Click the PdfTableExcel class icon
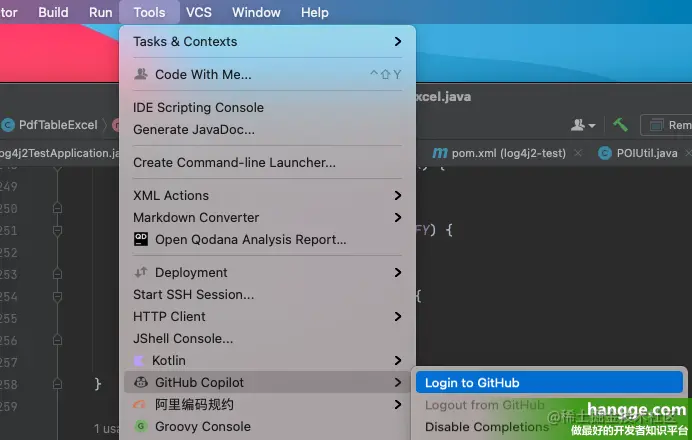 [8, 125]
